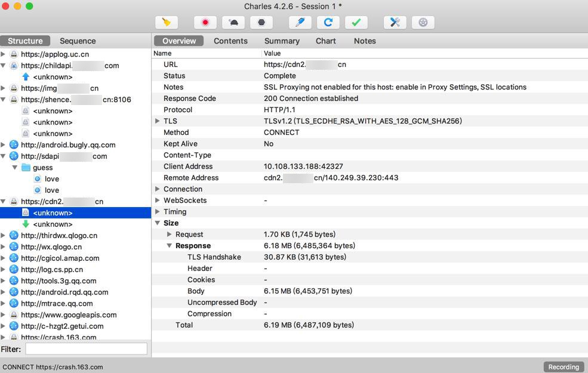Collapse the Size section
This screenshot has height=373, width=588.
(x=158, y=223)
